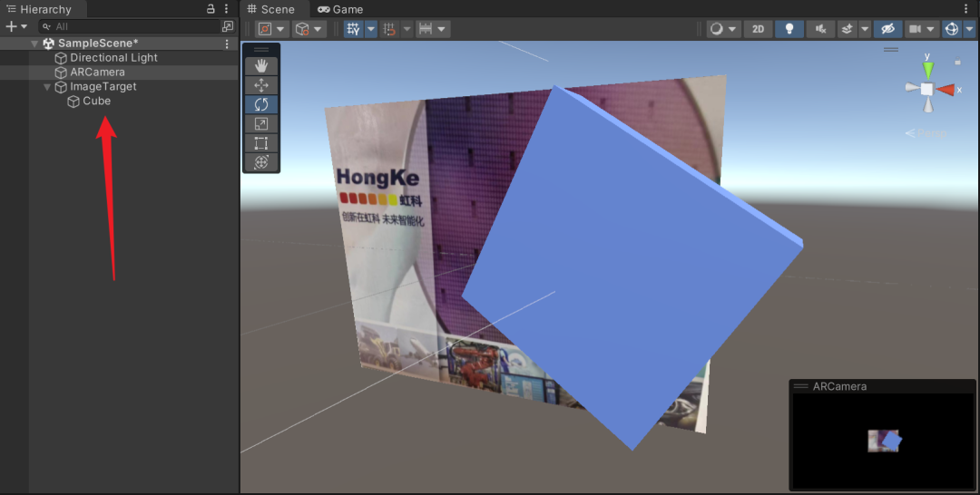This screenshot has width=980, height=495.
Task: Select the Scale tool
Action: pyautogui.click(x=261, y=123)
